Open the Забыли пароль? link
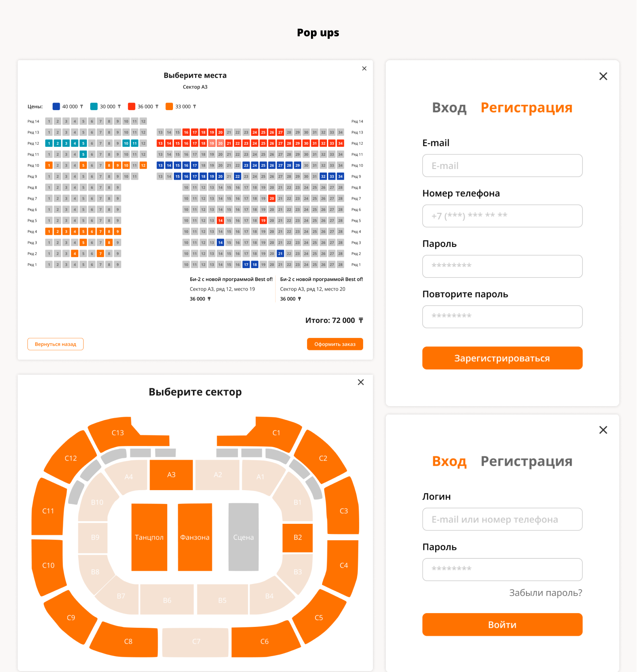Image resolution: width=637 pixels, height=672 pixels. [x=545, y=593]
